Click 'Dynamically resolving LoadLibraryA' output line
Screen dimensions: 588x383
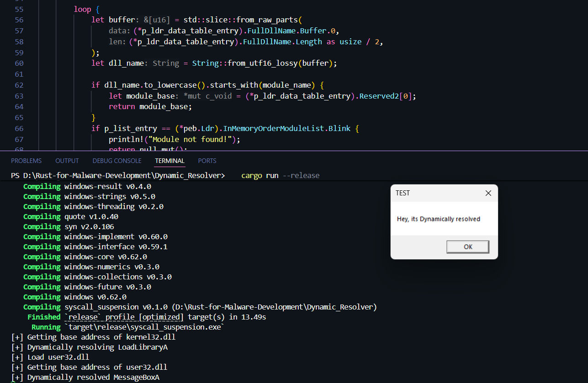coord(89,347)
